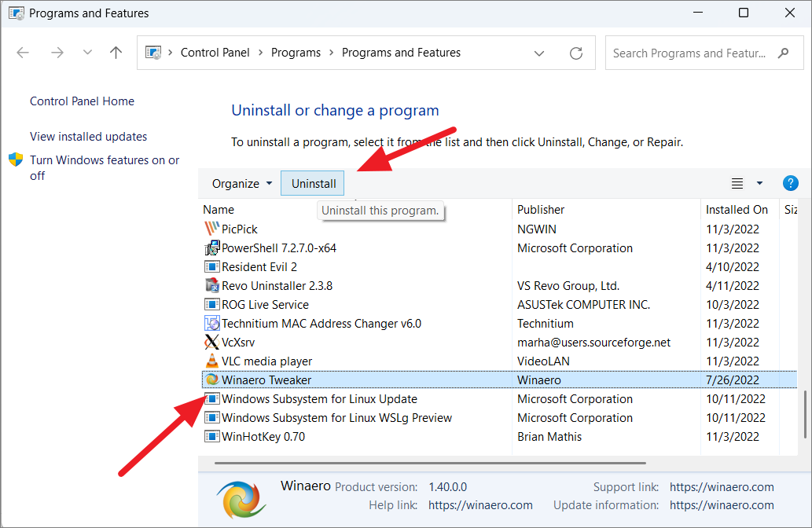
Task: Click the horizontal scrollbar of the list
Action: coord(430,463)
